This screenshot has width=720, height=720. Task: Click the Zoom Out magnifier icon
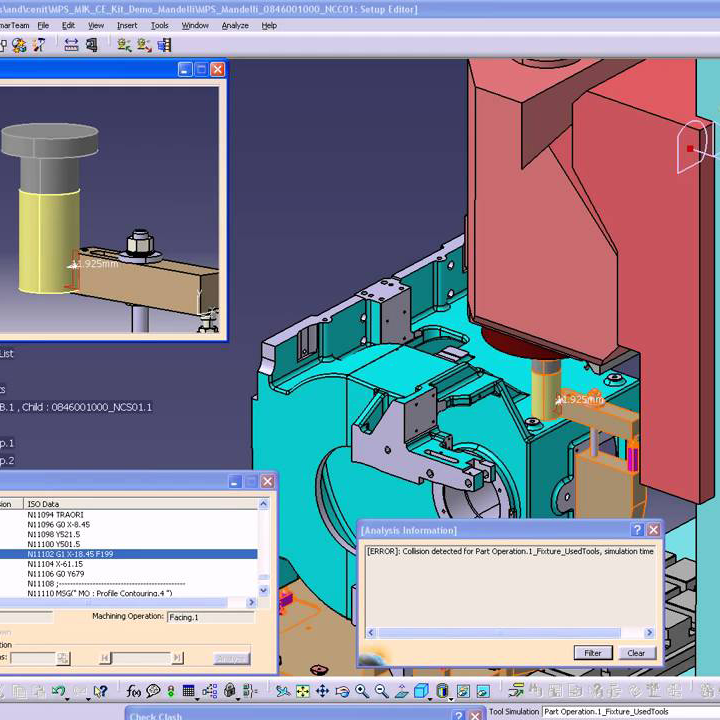click(x=380, y=691)
